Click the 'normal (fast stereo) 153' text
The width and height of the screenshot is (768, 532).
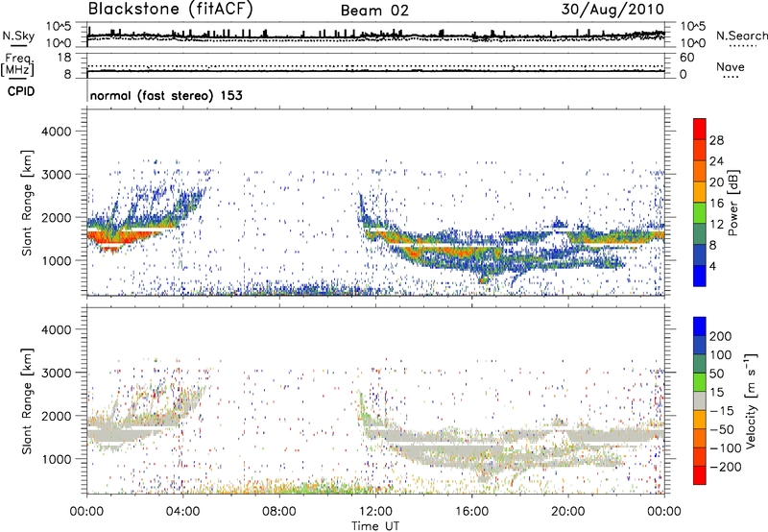coord(166,95)
